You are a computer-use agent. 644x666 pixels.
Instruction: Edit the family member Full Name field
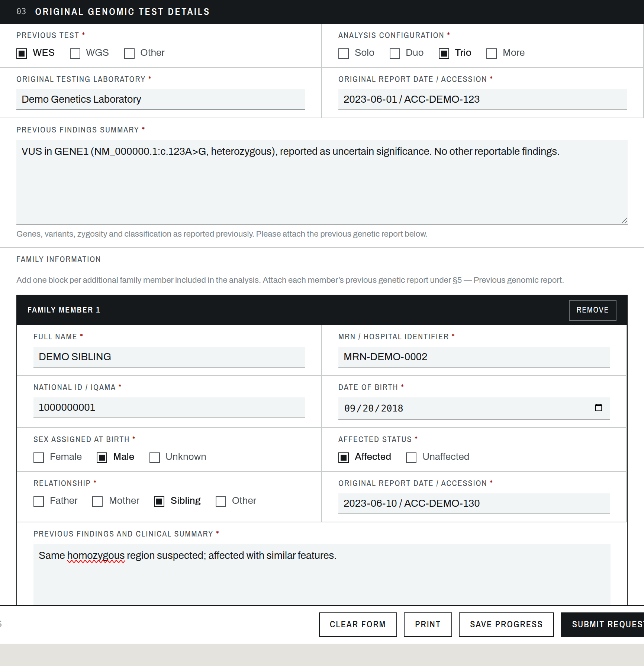pos(169,357)
